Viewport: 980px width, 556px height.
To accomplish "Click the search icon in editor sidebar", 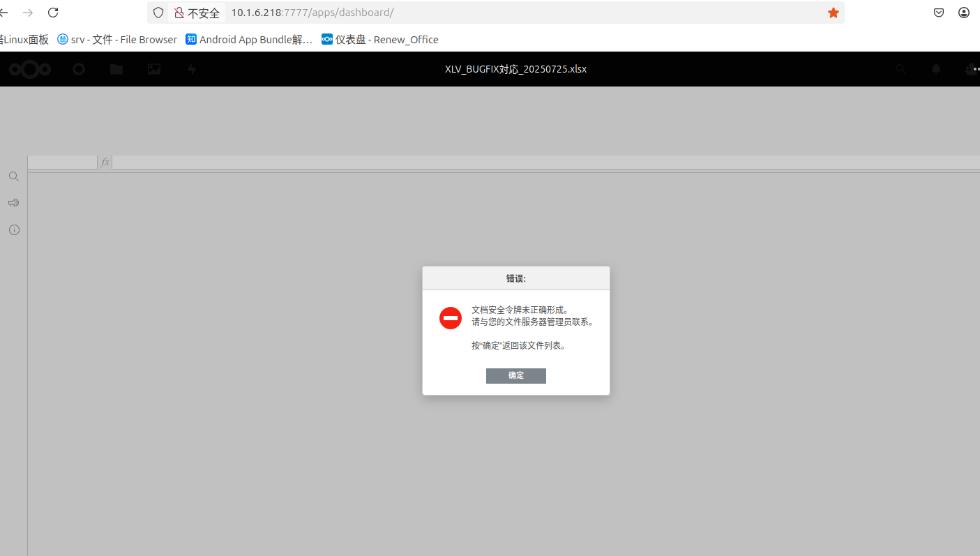I will (14, 176).
